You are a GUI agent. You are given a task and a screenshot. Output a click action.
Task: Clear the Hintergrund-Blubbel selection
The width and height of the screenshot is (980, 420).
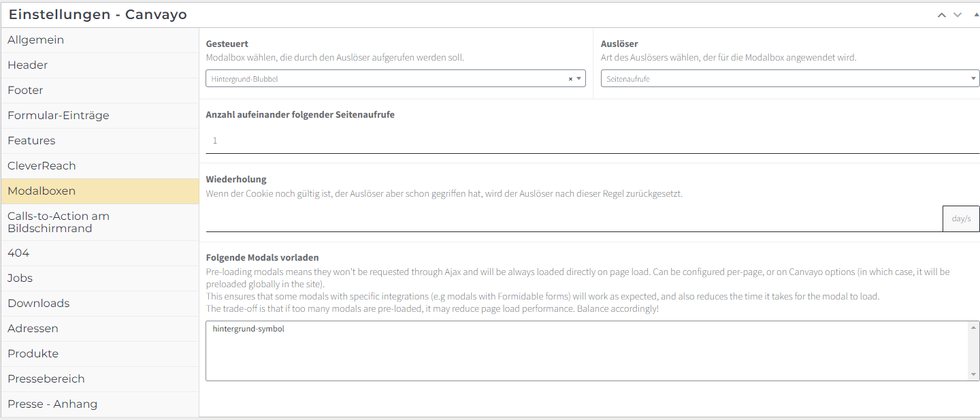click(570, 79)
